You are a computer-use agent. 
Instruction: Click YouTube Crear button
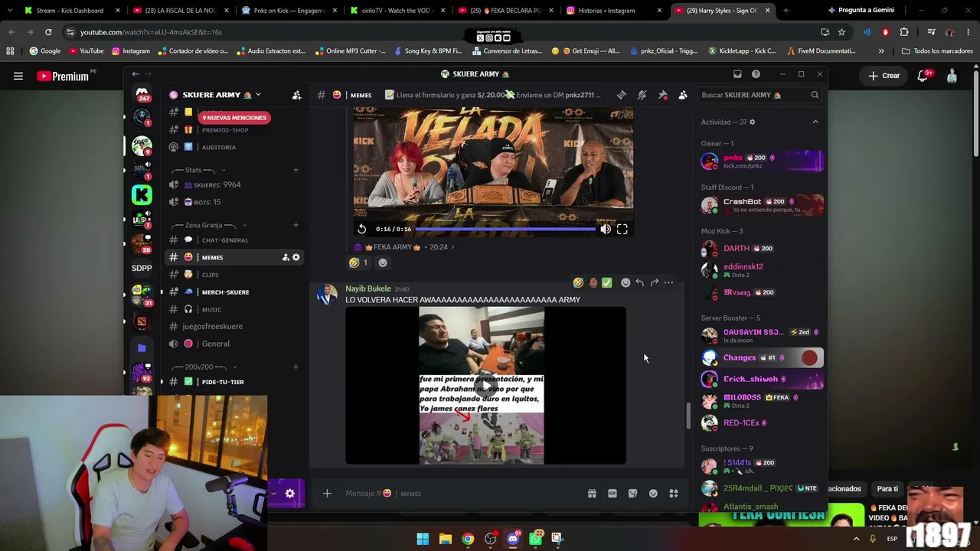pos(884,76)
